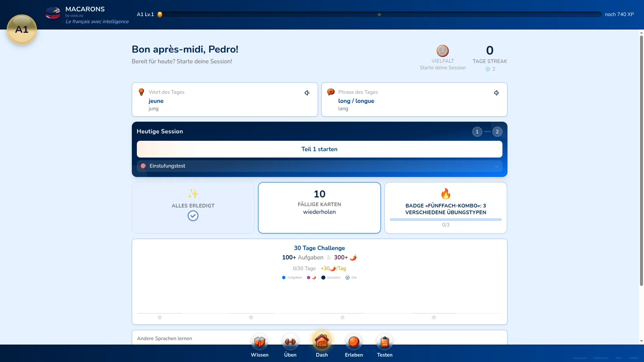Image resolution: width=644 pixels, height=362 pixels.
Task: Click the Macarons logo icon
Action: click(53, 13)
